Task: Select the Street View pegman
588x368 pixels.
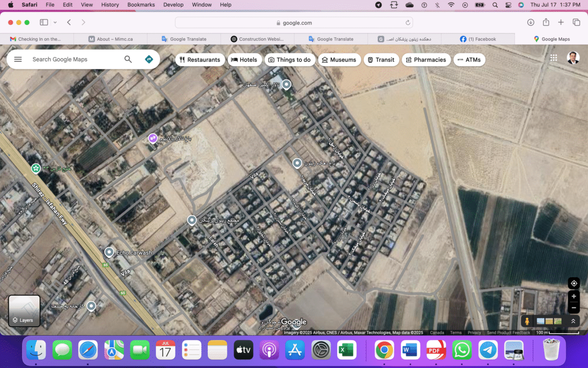Action: [x=527, y=321]
